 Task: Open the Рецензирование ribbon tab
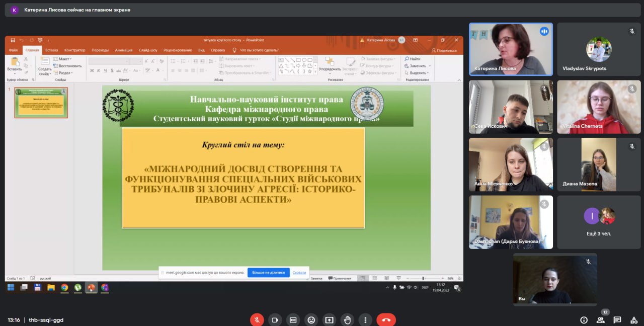click(178, 50)
